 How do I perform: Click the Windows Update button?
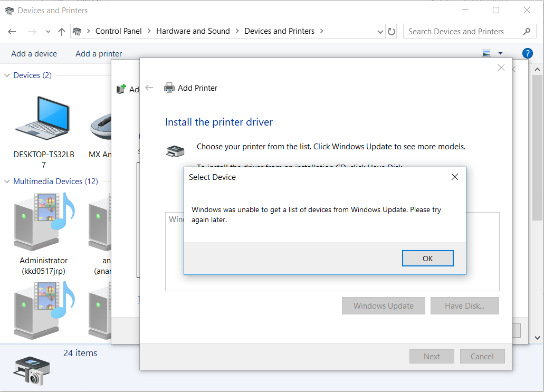[x=384, y=305]
